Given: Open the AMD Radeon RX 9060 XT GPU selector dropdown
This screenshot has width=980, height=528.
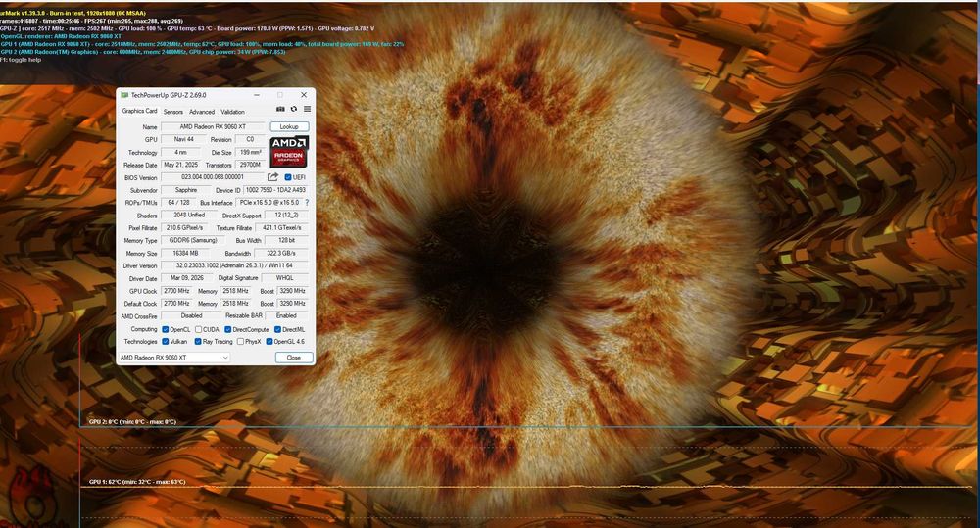Looking at the screenshot, I should [174, 358].
